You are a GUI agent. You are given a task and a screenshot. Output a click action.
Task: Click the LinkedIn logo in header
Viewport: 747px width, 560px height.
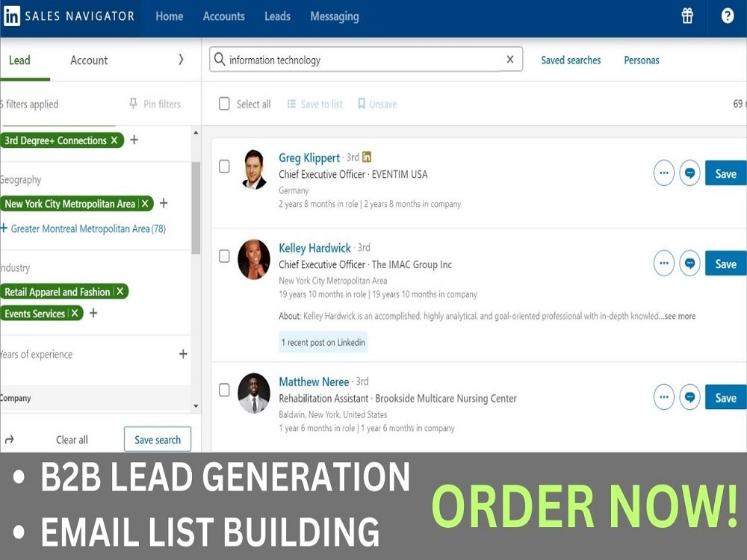click(x=11, y=16)
